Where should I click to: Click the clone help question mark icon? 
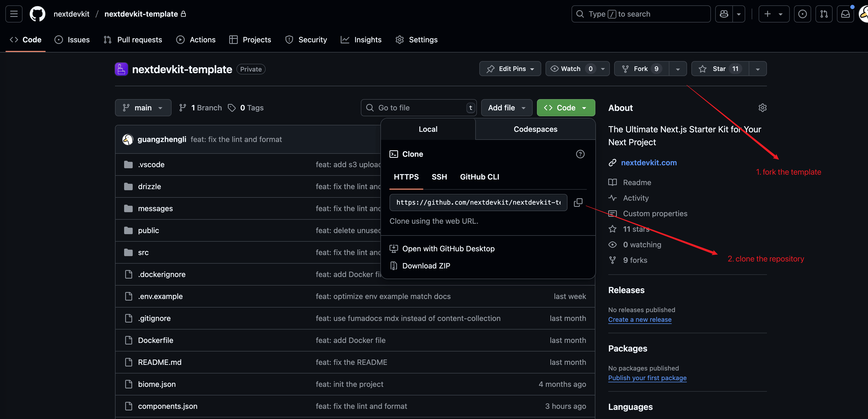tap(580, 154)
